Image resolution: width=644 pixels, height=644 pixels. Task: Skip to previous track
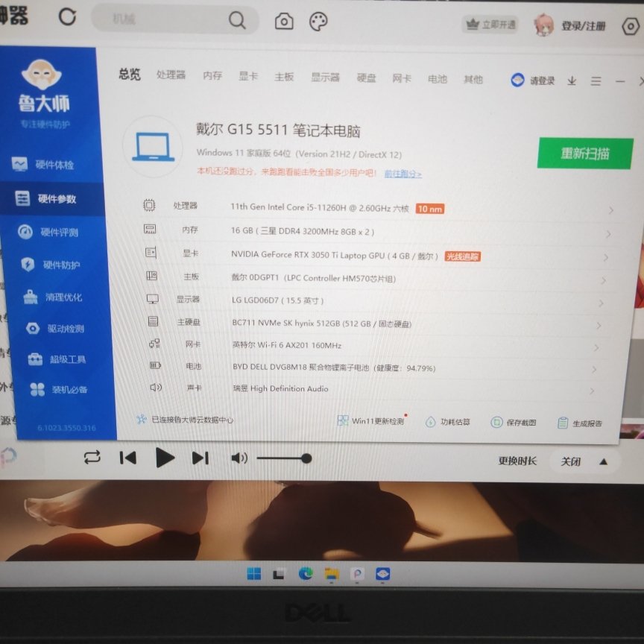pos(128,458)
